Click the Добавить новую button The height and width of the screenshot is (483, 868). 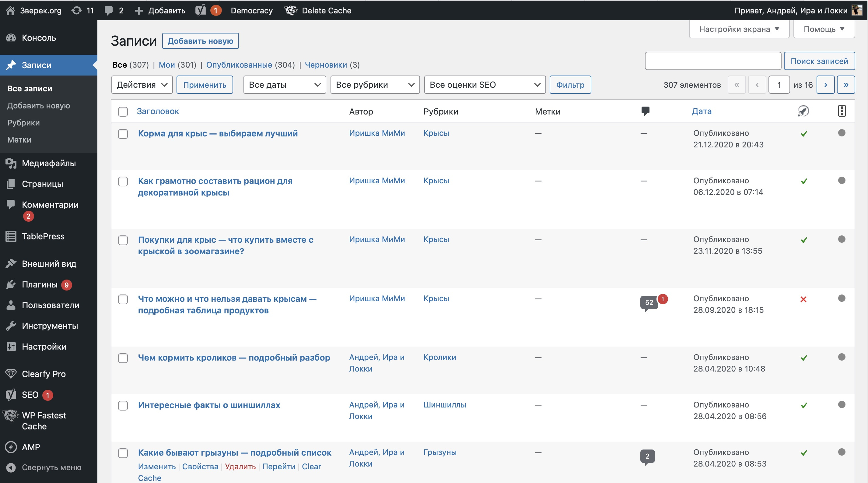pyautogui.click(x=200, y=41)
